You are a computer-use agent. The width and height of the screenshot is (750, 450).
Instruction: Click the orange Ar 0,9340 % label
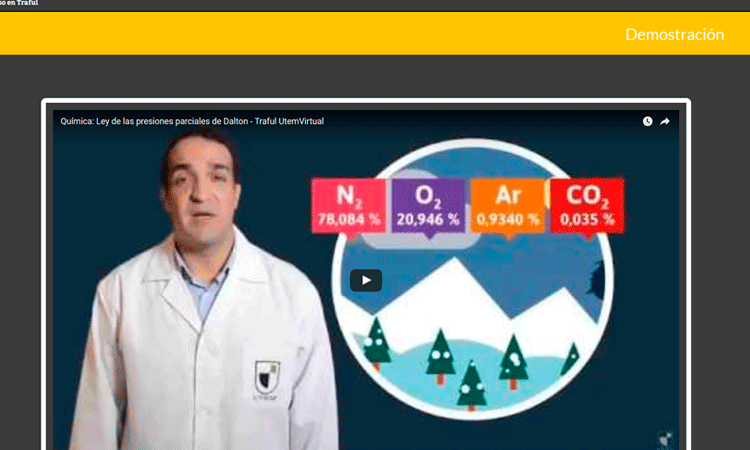[x=507, y=206]
